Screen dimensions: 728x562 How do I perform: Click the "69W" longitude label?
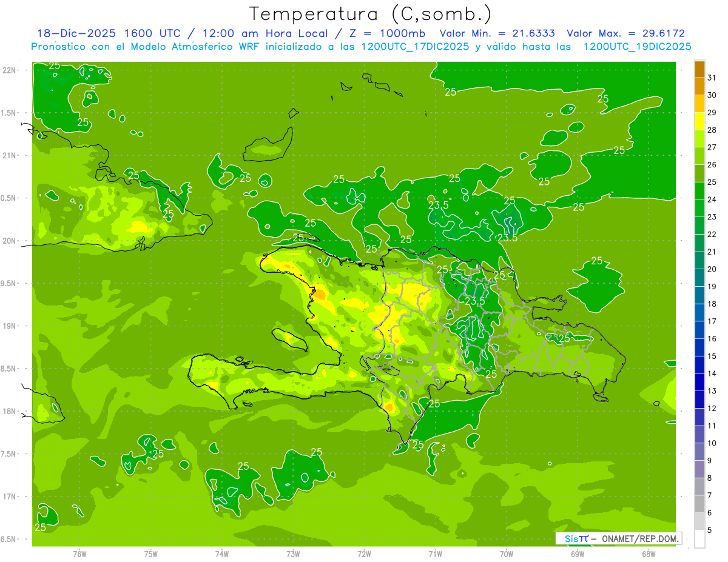tap(578, 554)
